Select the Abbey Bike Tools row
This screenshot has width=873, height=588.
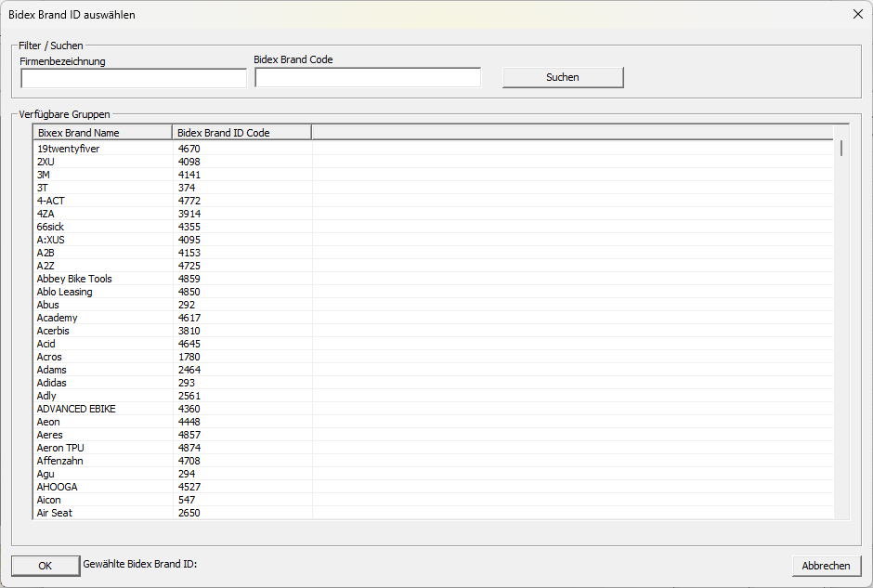433,279
